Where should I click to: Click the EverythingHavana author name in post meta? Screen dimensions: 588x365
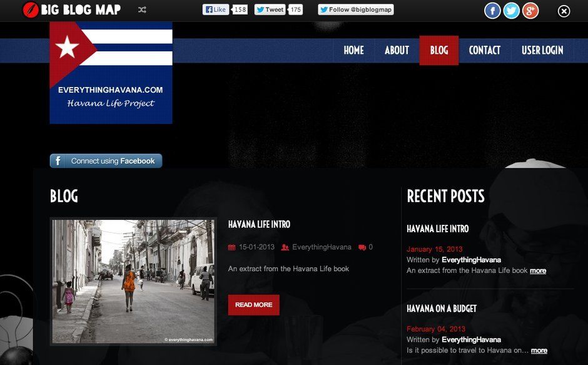click(x=322, y=247)
